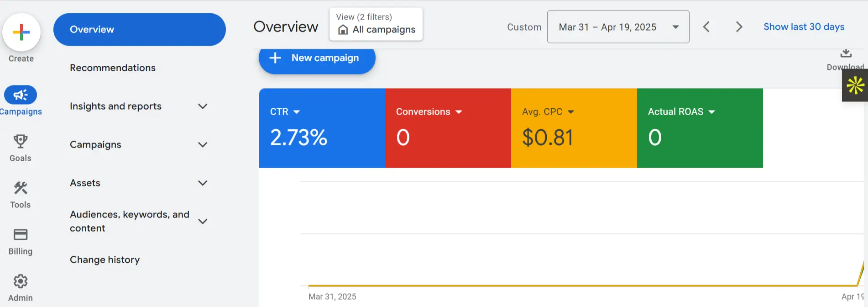
Task: Open Recommendations in the side menu
Action: pos(113,68)
